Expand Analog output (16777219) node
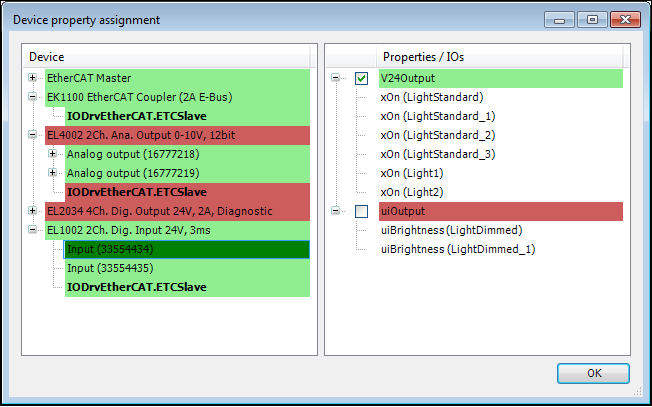The width and height of the screenshot is (652, 407). click(x=52, y=173)
